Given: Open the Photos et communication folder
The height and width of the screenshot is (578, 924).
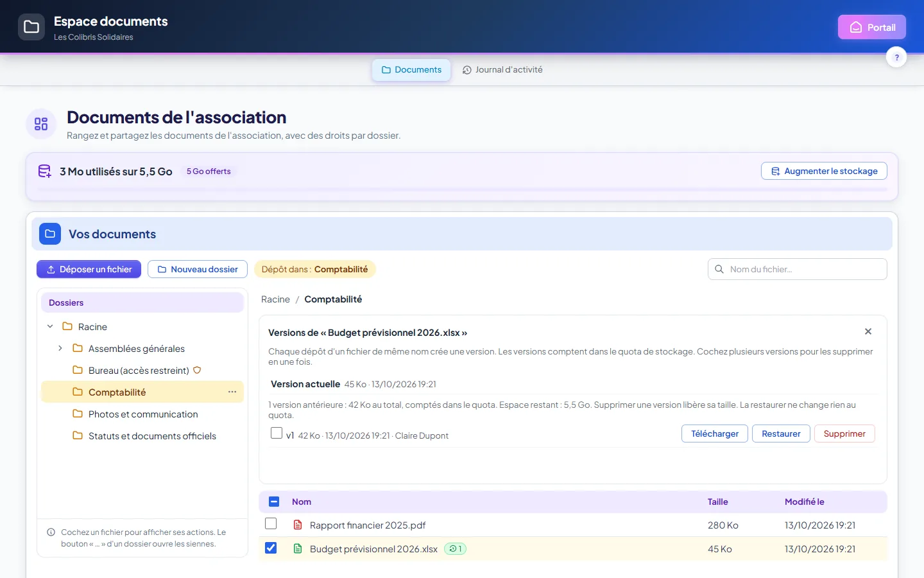Looking at the screenshot, I should tap(142, 414).
